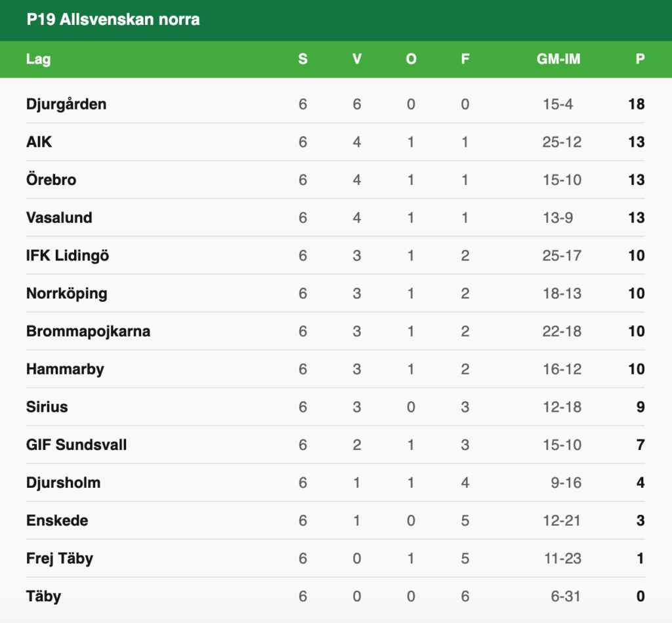
Task: Click the Lag column header
Action: (x=38, y=59)
